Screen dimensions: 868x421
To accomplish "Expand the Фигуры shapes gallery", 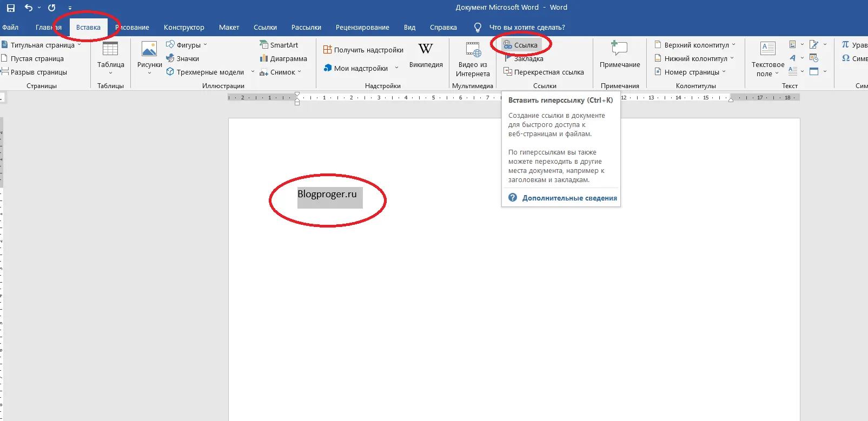I will (x=205, y=45).
